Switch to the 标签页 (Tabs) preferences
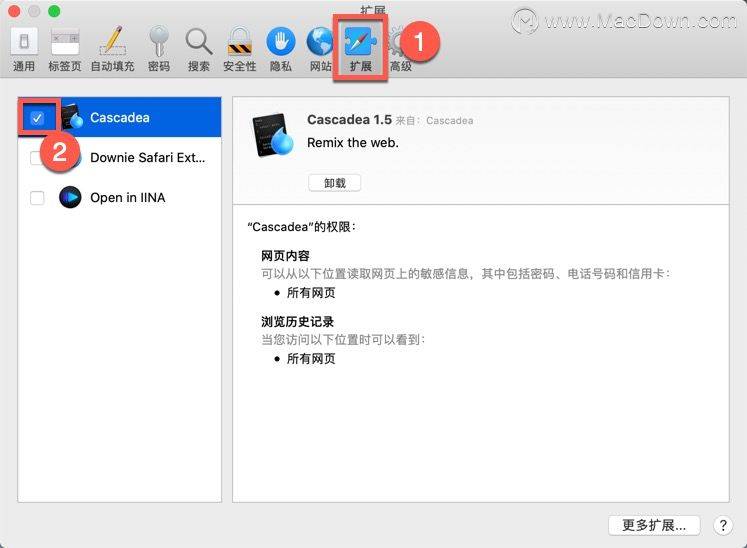 [x=65, y=48]
